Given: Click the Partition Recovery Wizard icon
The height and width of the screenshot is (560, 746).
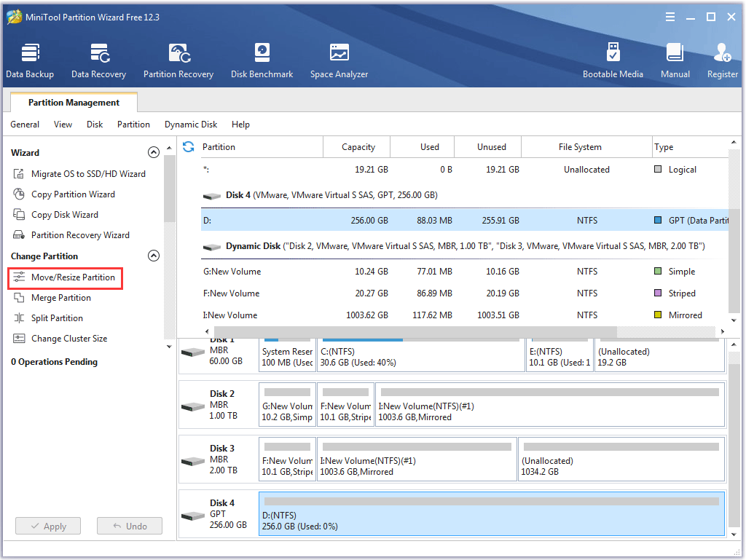Looking at the screenshot, I should click(18, 235).
